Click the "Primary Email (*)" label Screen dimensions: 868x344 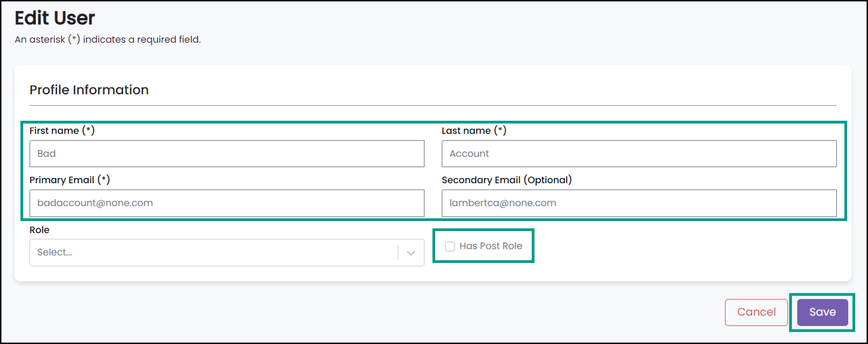[69, 180]
